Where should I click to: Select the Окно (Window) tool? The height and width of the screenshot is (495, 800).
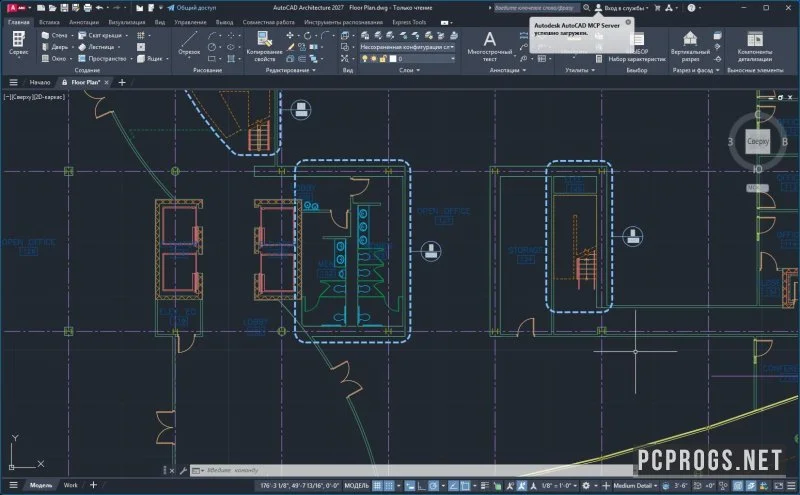(54, 59)
